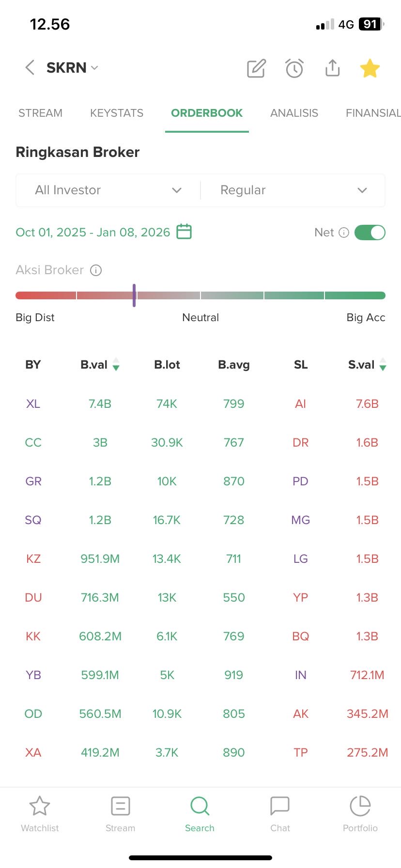Open the date range calendar icon
The image size is (401, 868).
(x=184, y=232)
